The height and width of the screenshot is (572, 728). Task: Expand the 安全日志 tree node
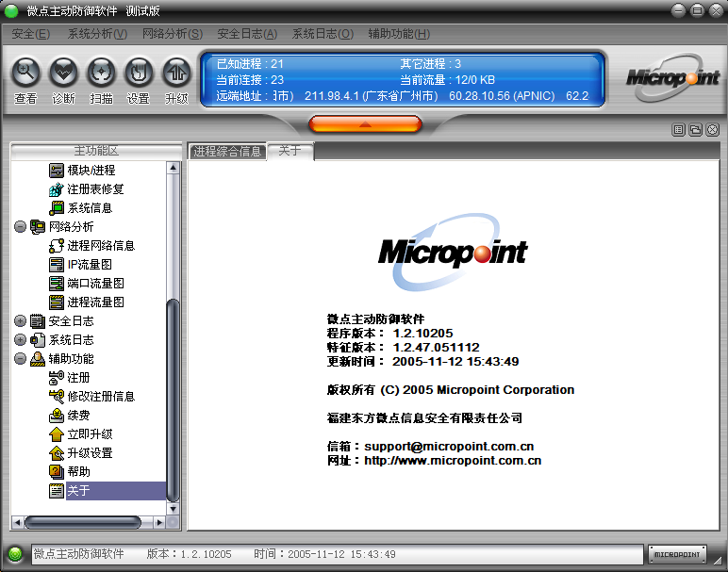(x=21, y=321)
